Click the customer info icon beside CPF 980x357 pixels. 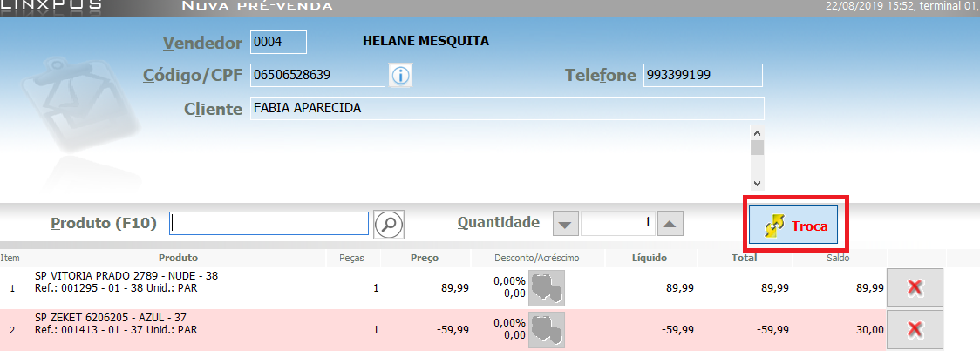tap(400, 76)
